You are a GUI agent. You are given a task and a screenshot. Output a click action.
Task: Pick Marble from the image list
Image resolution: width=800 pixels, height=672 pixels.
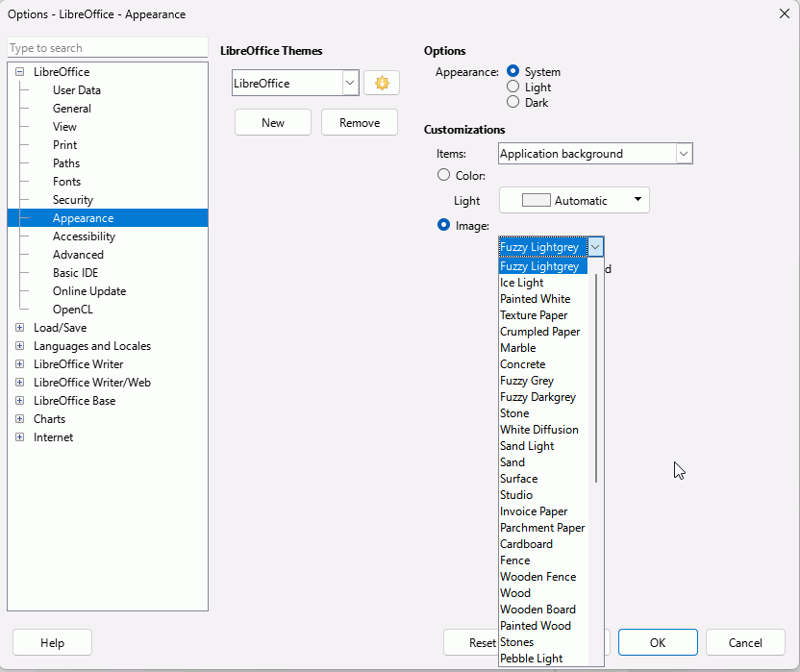(543, 348)
